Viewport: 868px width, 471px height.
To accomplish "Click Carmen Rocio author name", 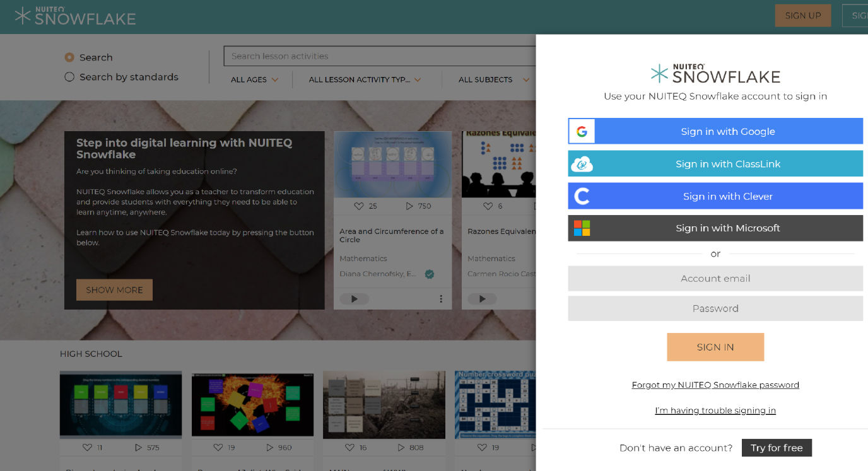I will (x=501, y=274).
